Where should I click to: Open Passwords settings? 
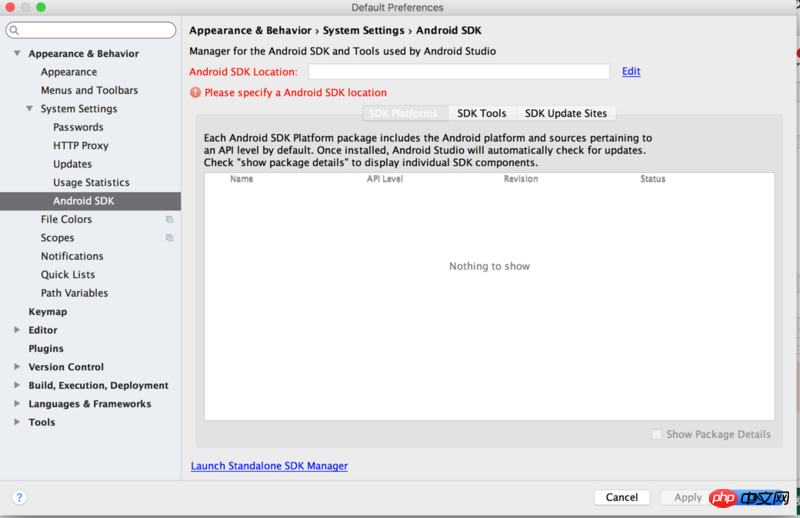78,127
